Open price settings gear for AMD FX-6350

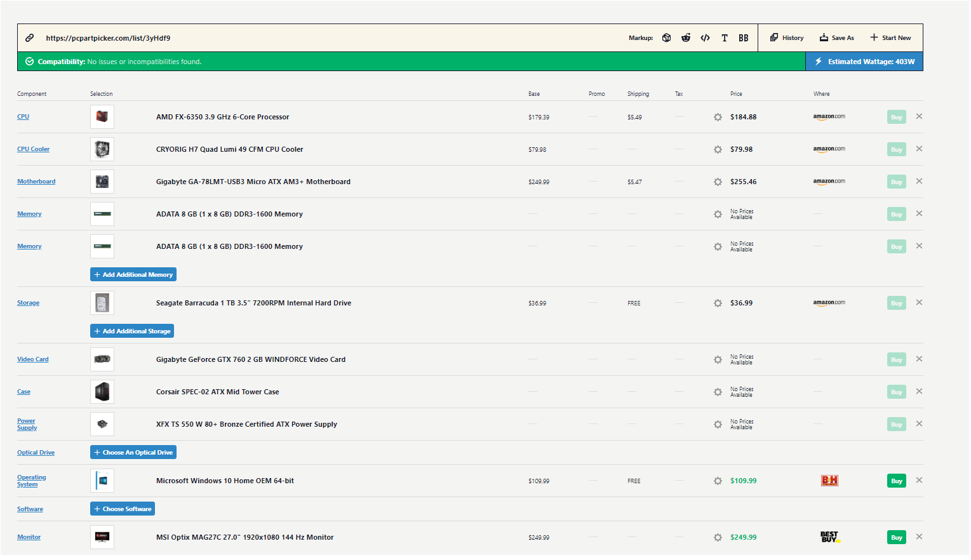pyautogui.click(x=718, y=117)
